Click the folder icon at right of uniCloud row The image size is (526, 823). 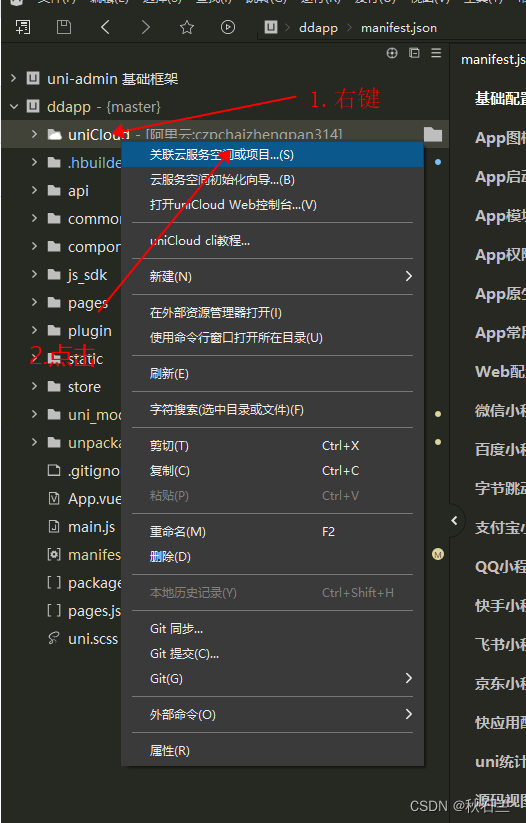[433, 134]
